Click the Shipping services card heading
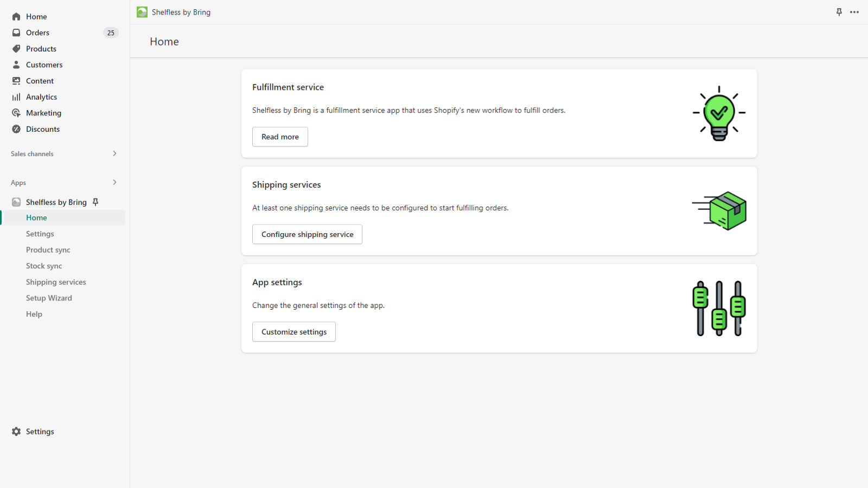Screen dimensions: 868x488 (286, 185)
